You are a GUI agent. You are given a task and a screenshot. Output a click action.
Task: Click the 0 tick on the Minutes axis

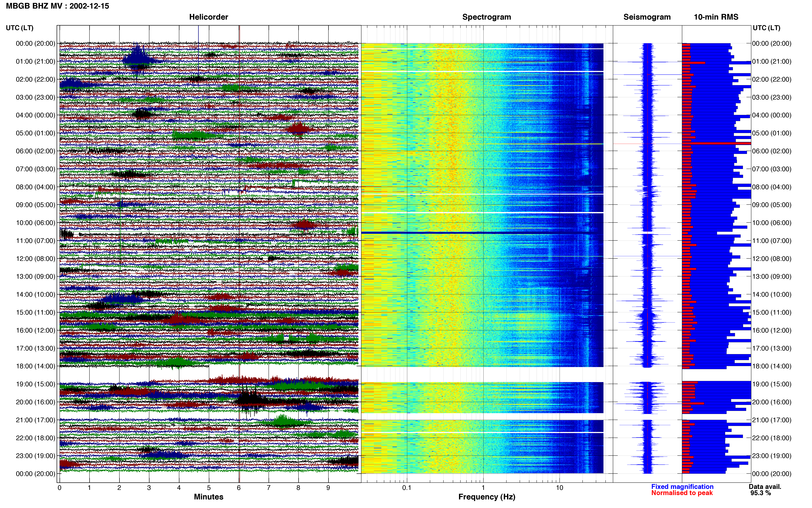[59, 488]
